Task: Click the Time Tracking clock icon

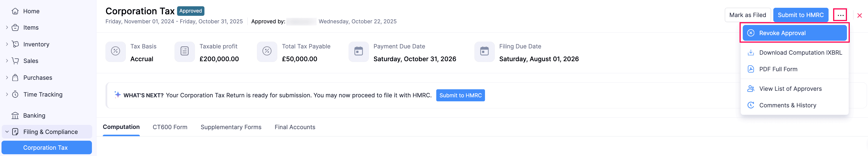Action: point(15,95)
